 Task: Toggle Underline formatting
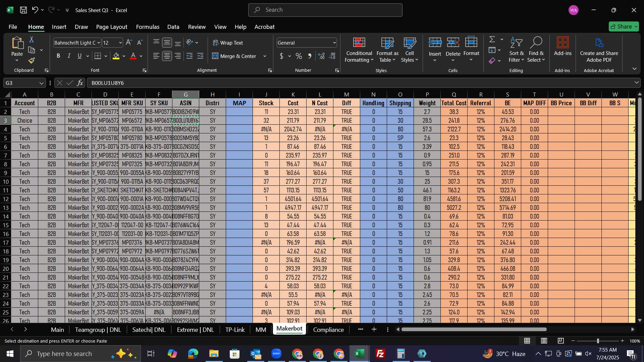[x=79, y=56]
